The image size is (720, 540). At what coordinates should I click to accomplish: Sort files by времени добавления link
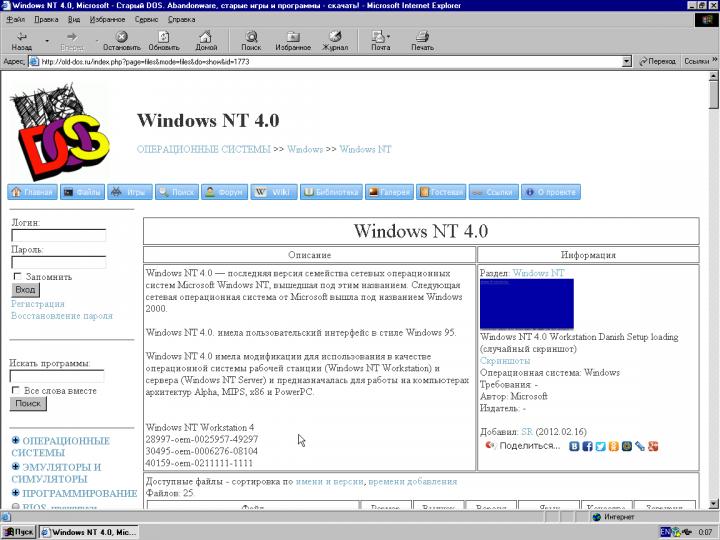point(413,481)
